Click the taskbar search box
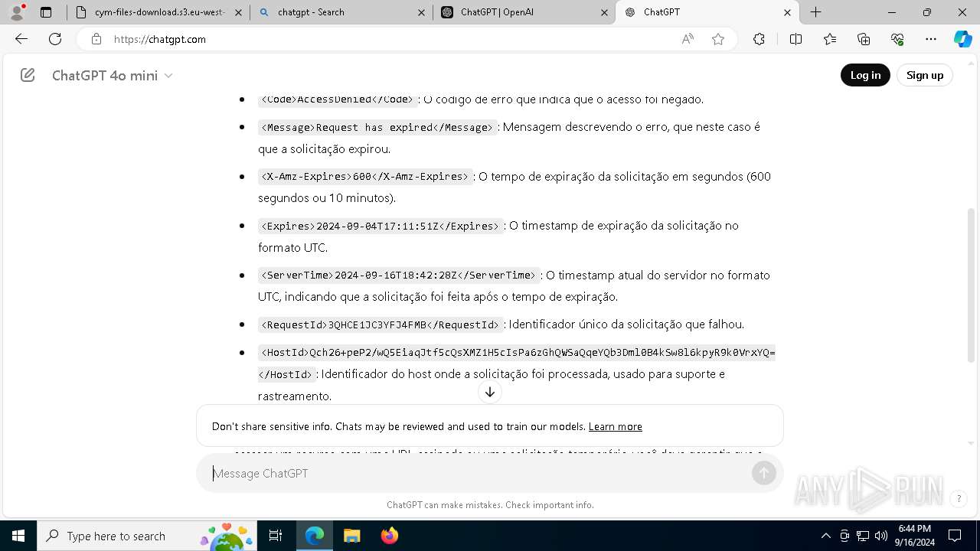 (x=147, y=536)
